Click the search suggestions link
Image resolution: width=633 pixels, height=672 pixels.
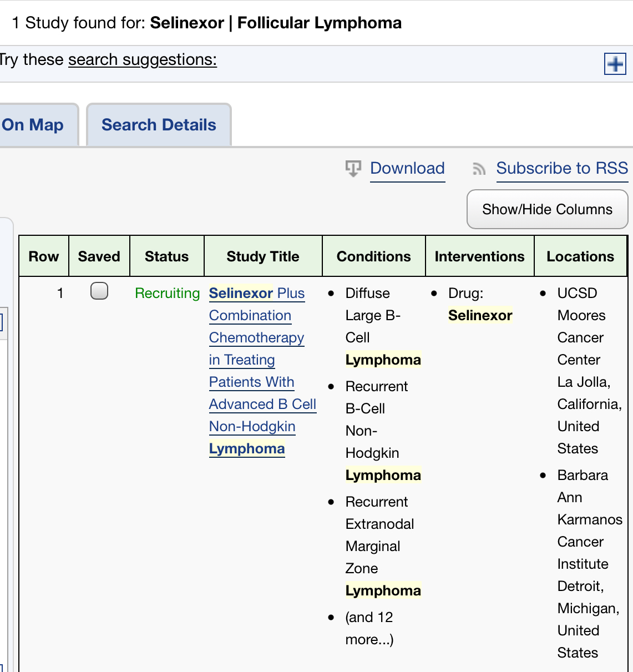[x=143, y=59]
